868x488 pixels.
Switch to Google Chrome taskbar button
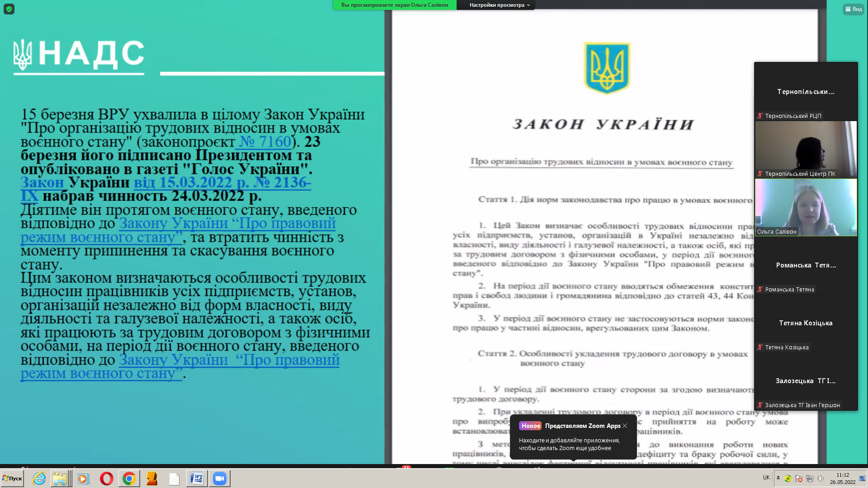129,479
